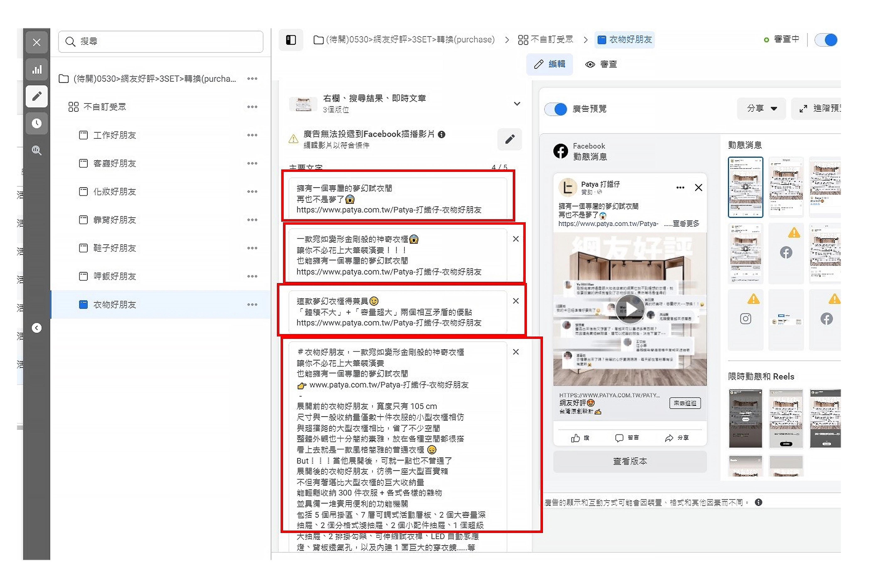881x588 pixels.
Task: Switch to 編輯 tab
Action: point(549,64)
